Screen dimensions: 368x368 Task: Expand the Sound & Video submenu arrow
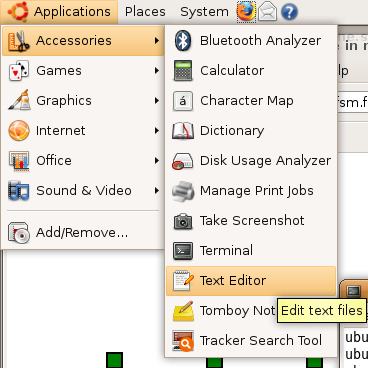click(x=157, y=191)
